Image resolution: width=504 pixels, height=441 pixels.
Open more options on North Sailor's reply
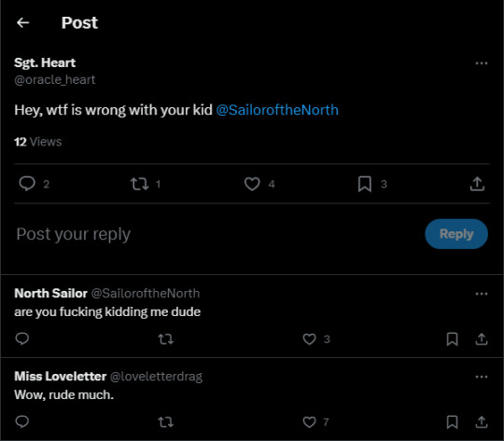pyautogui.click(x=482, y=294)
